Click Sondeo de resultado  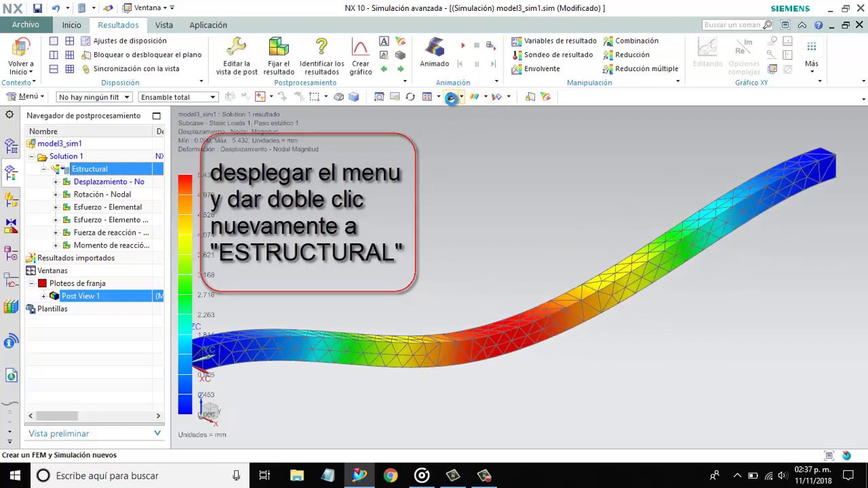click(552, 55)
